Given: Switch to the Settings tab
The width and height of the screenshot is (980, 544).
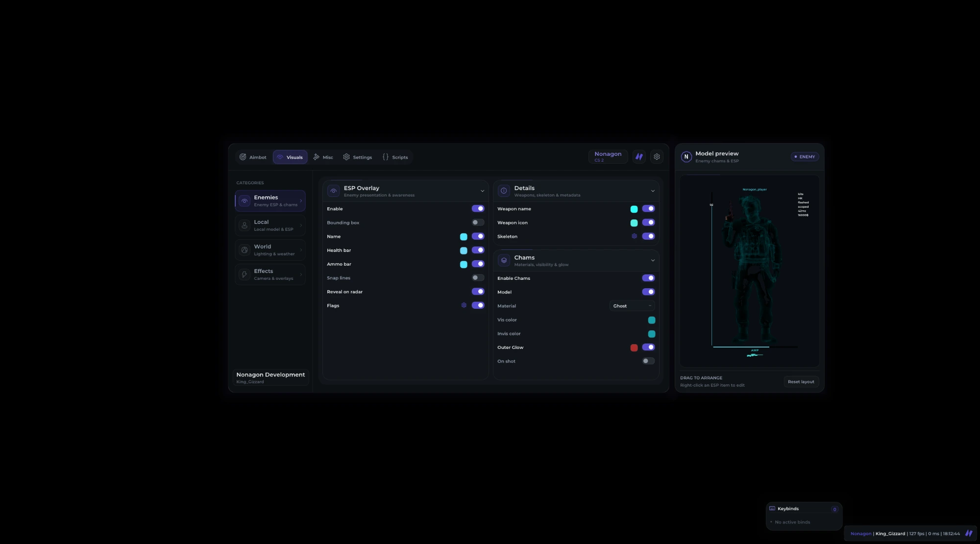Looking at the screenshot, I should (x=358, y=157).
